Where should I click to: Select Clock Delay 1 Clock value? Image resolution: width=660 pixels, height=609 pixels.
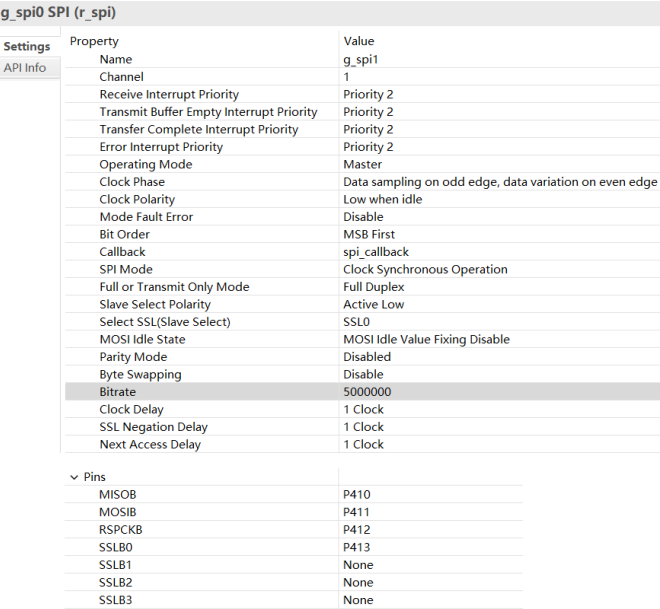pos(363,410)
